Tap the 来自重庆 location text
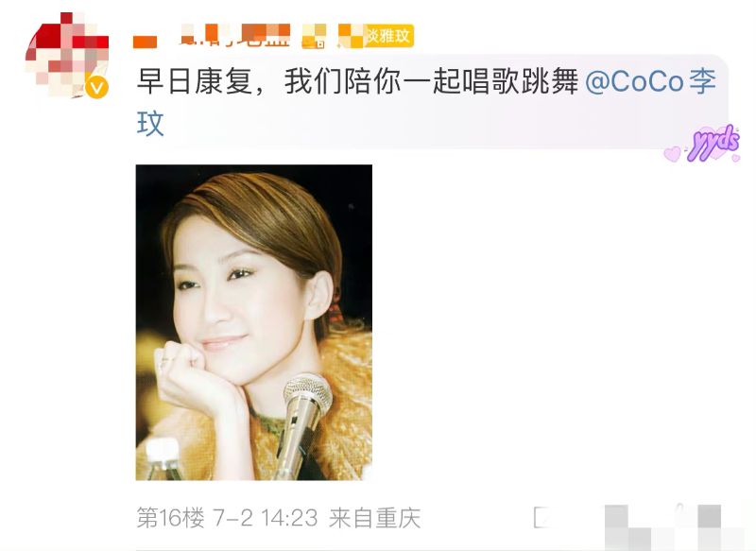Screen dimensions: 756x551 pos(374,518)
